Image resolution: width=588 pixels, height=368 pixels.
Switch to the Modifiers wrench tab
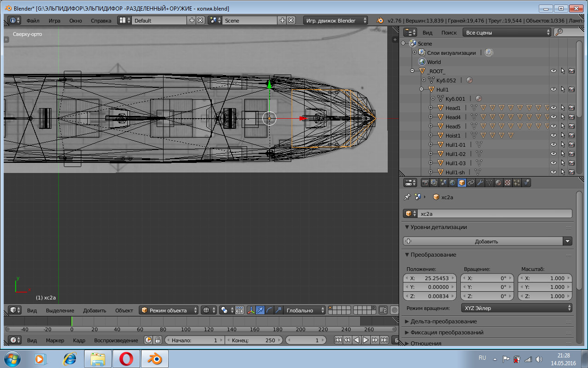click(480, 183)
